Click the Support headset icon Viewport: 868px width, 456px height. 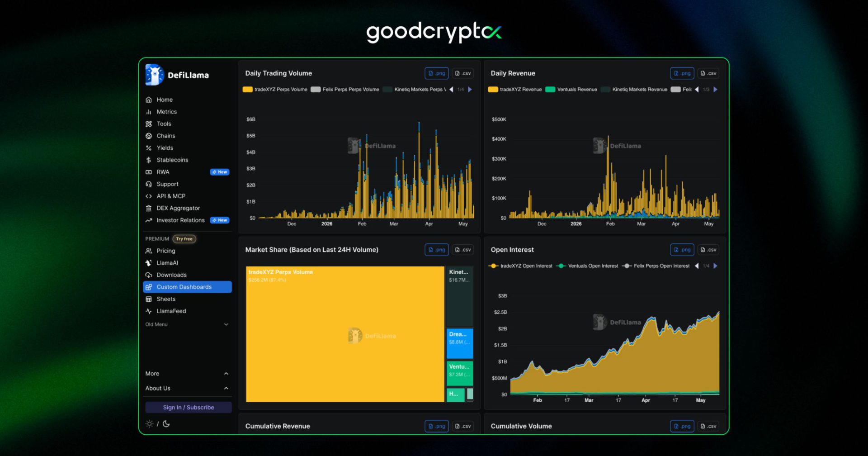pos(149,184)
